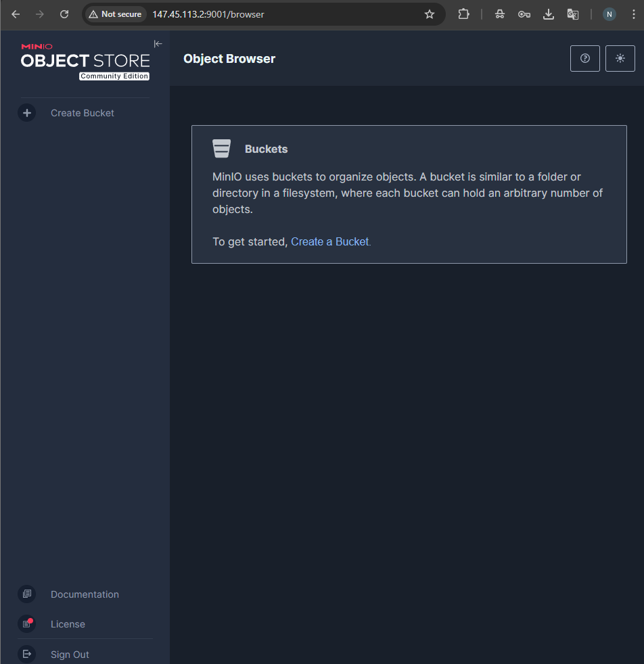Open the password manager key icon
This screenshot has width=644, height=664.
coord(524,14)
